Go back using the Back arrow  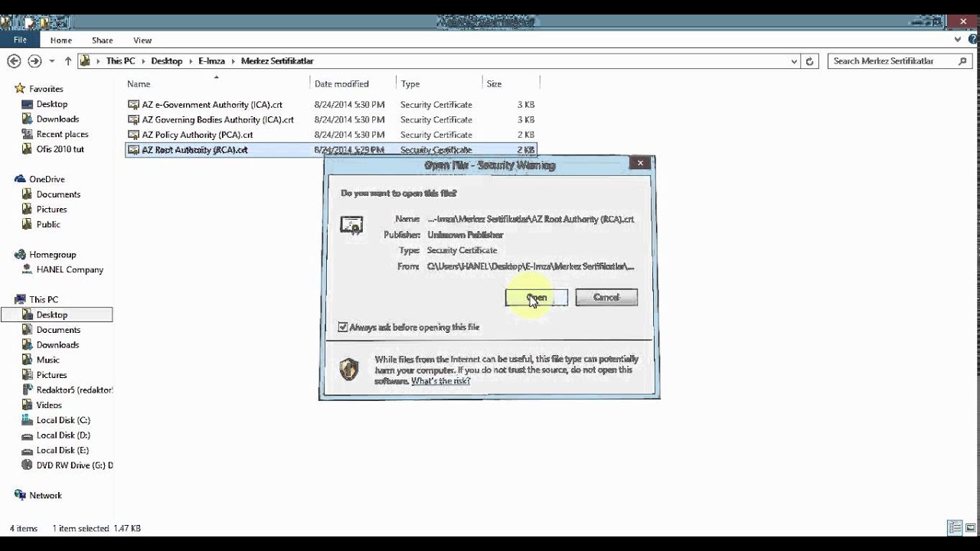coord(13,60)
